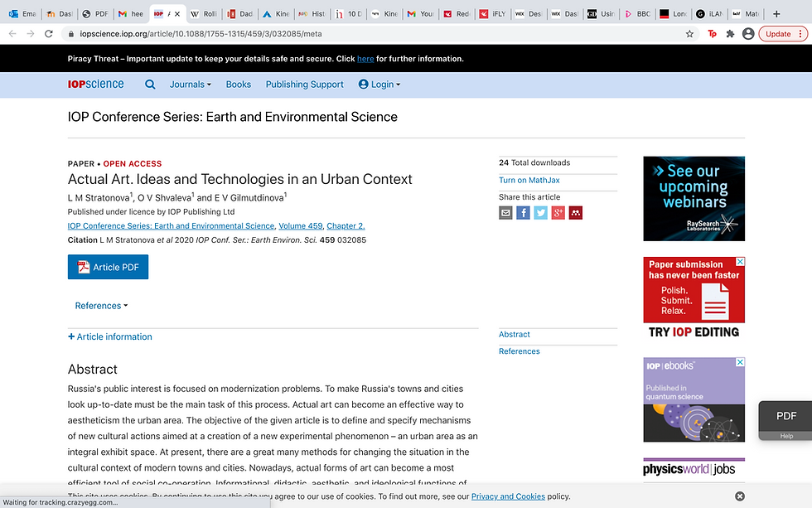Image resolution: width=812 pixels, height=508 pixels.
Task: Expand the Article information section
Action: (x=109, y=336)
